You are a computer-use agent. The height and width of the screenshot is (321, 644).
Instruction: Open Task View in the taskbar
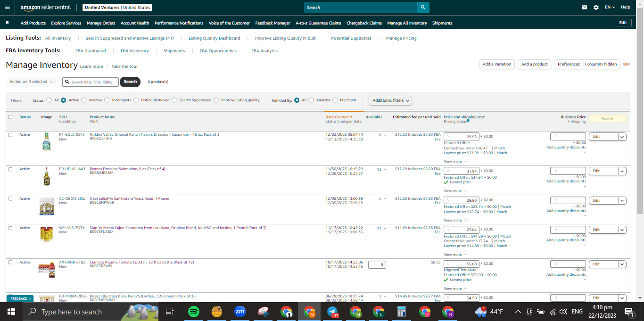pos(170,312)
